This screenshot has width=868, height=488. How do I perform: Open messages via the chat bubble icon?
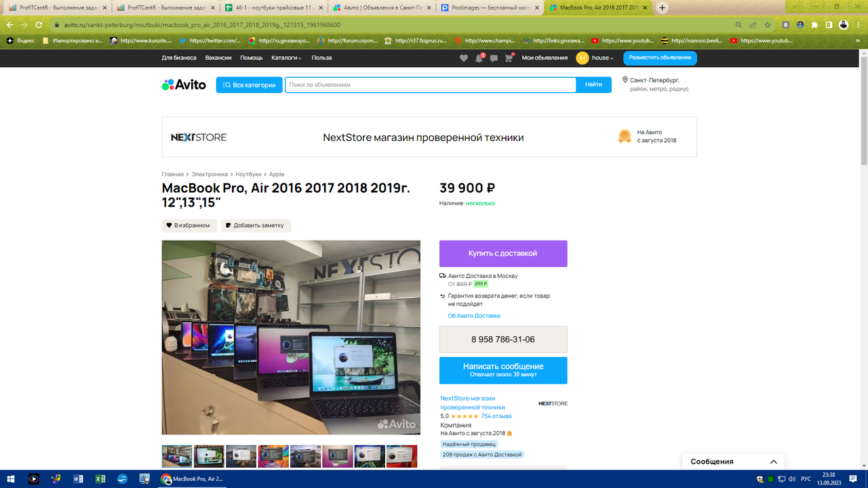point(493,58)
